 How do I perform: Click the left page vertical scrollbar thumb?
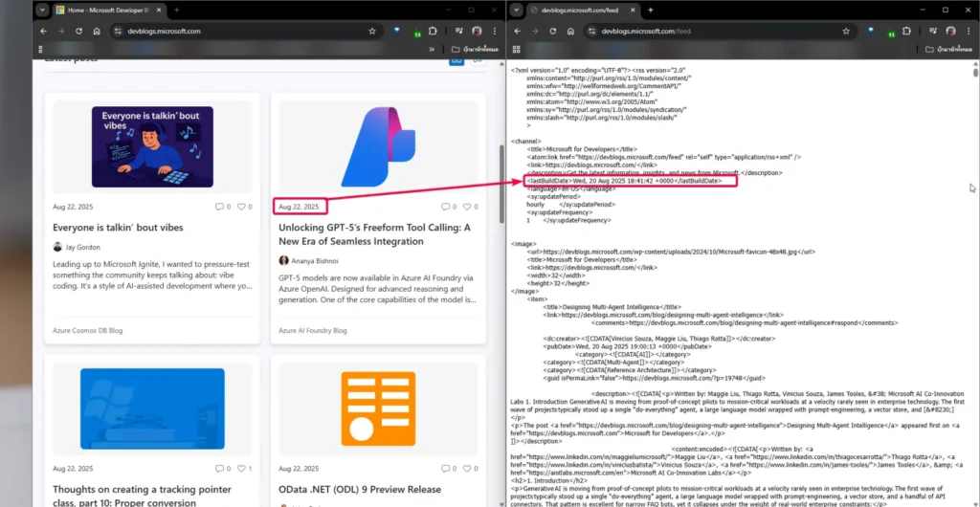pyautogui.click(x=501, y=185)
